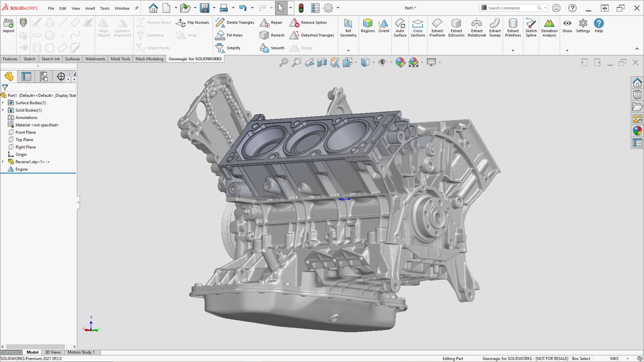Toggle Show in the Geomagic ribbon

coord(567,26)
